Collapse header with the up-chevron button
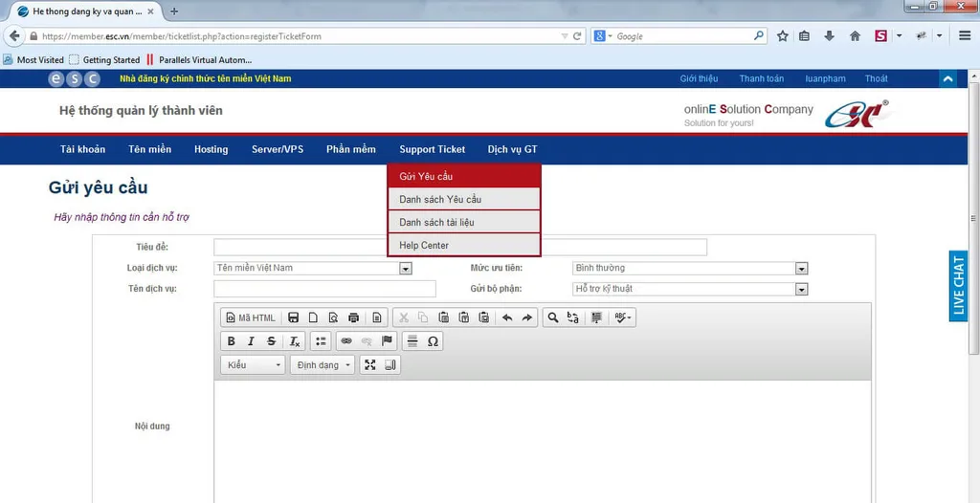This screenshot has height=503, width=980. click(947, 78)
